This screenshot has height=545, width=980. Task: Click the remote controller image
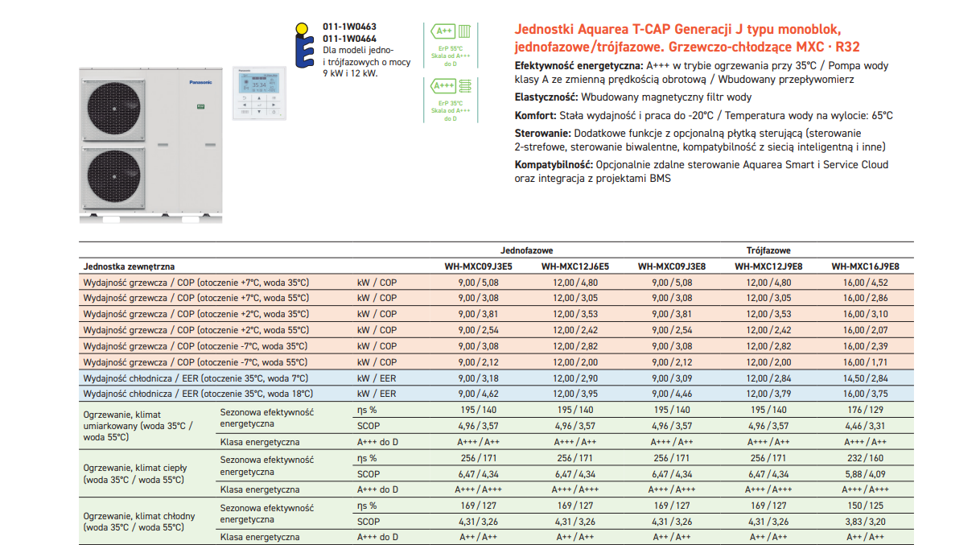click(259, 93)
